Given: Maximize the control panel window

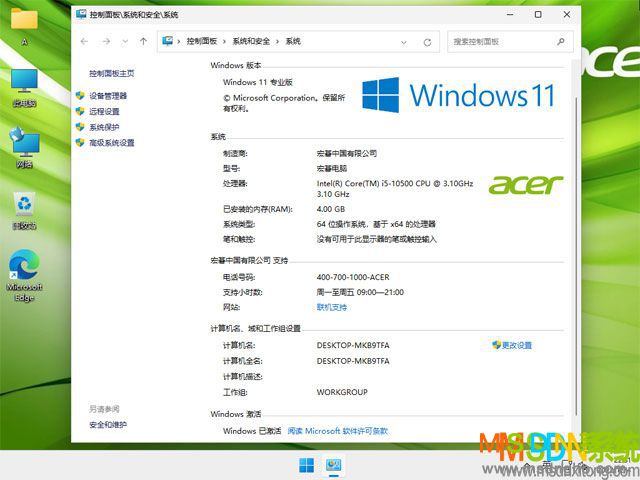Looking at the screenshot, I should (538, 14).
